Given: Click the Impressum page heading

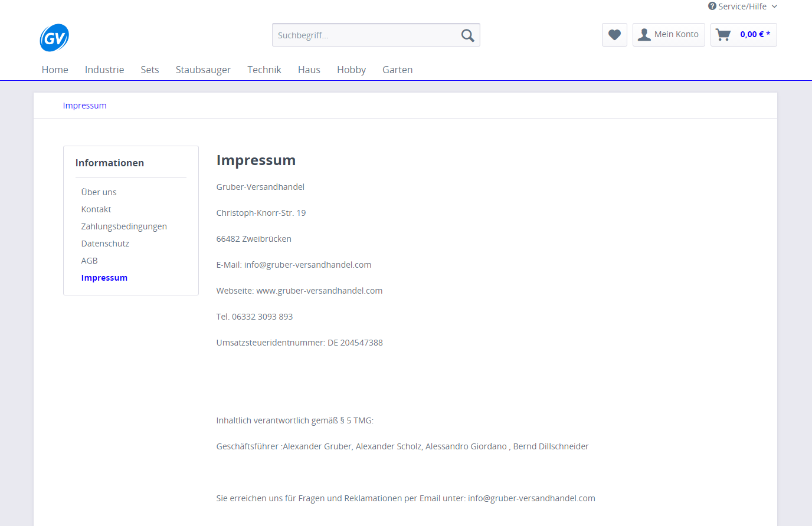Looking at the screenshot, I should coord(256,160).
